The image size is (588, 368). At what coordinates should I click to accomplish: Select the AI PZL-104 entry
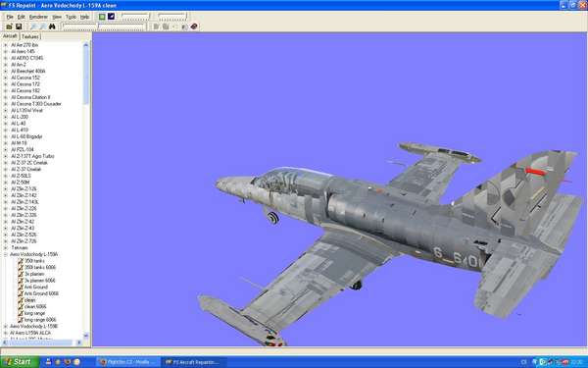(23, 149)
